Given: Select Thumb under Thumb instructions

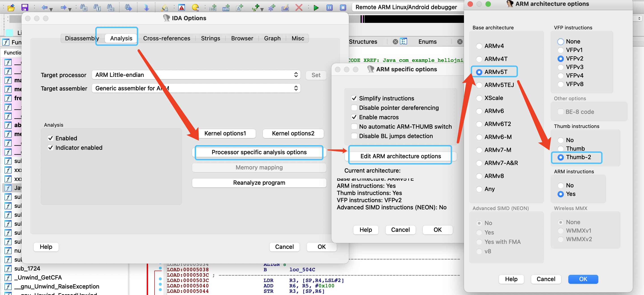Looking at the screenshot, I should (x=560, y=149).
